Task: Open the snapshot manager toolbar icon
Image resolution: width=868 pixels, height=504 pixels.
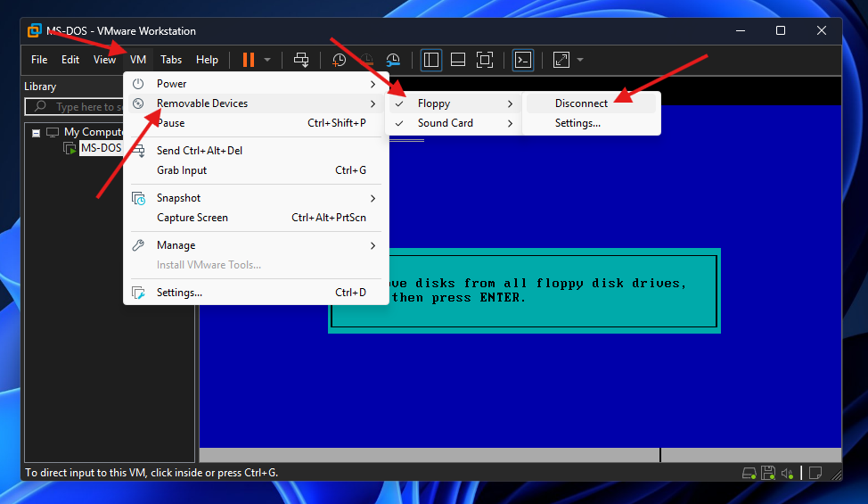Action: pyautogui.click(x=393, y=60)
